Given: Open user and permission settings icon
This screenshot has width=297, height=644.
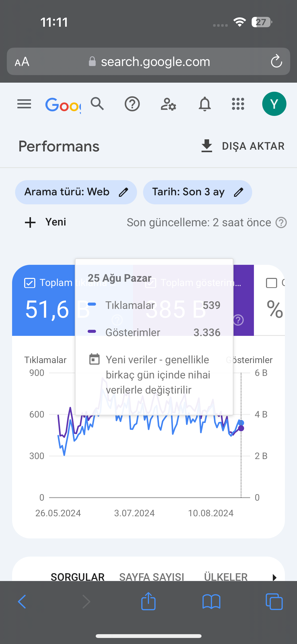Looking at the screenshot, I should 168,104.
